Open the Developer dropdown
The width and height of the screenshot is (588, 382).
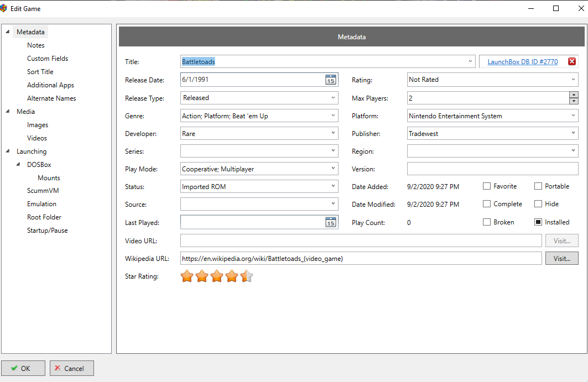coord(333,133)
